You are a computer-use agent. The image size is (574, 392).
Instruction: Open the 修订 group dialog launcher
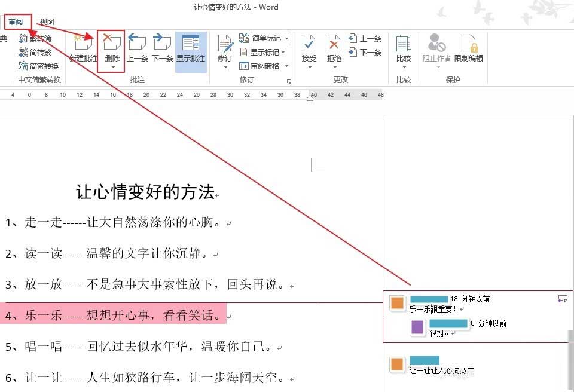pos(289,81)
